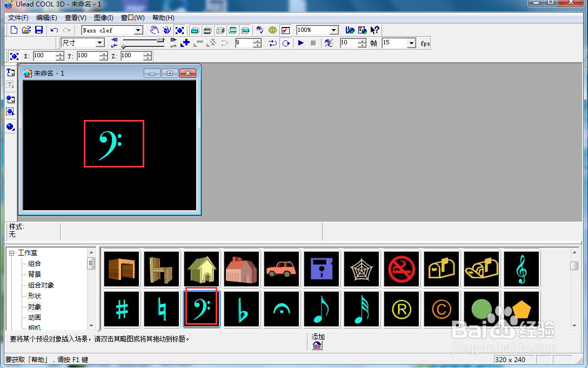588x368 pixels.
Task: Select the Move object hand tool
Action: [154, 30]
